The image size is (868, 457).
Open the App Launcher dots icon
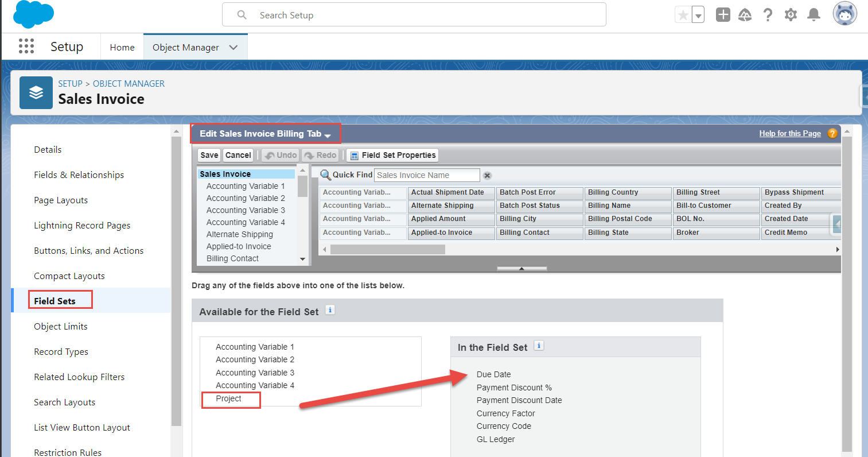coord(26,47)
